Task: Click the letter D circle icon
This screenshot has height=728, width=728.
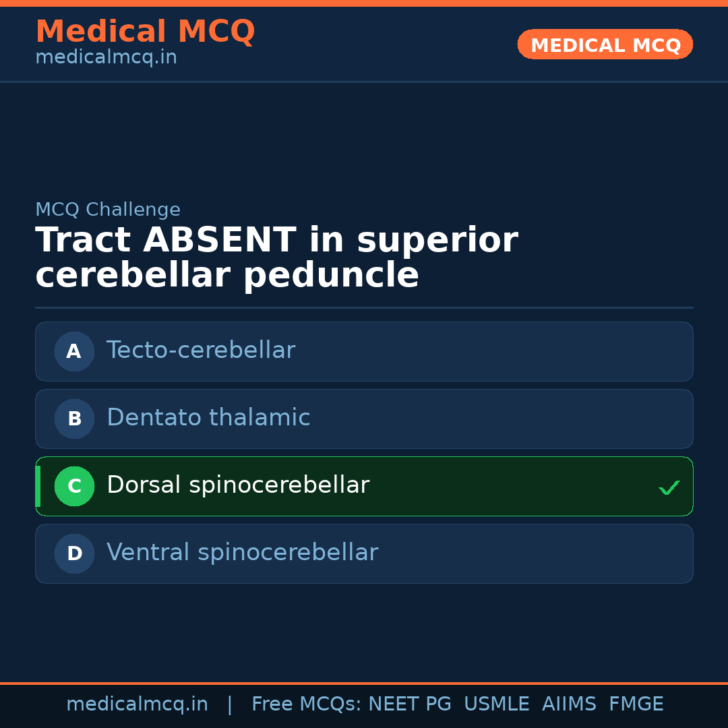Action: [x=74, y=553]
